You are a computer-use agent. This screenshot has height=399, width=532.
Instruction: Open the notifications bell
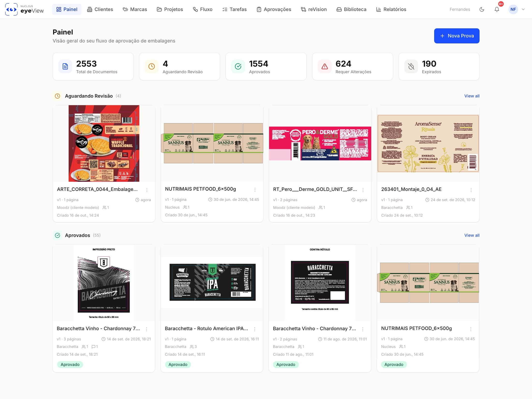[497, 9]
